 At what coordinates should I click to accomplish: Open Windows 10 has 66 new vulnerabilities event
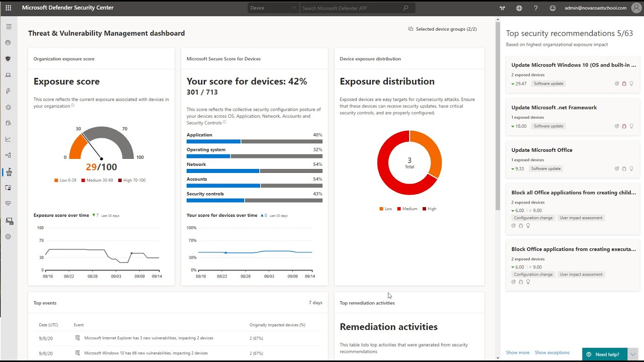click(x=146, y=353)
